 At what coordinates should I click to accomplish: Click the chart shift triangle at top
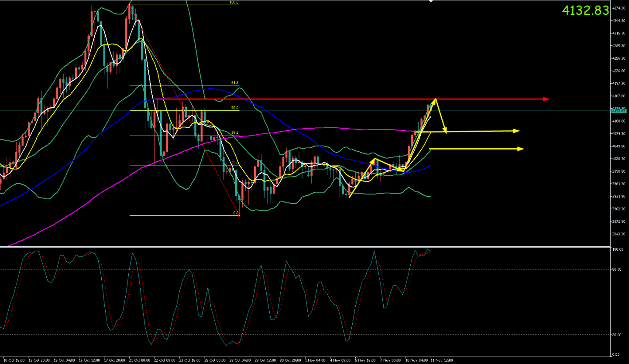tap(431, 1)
